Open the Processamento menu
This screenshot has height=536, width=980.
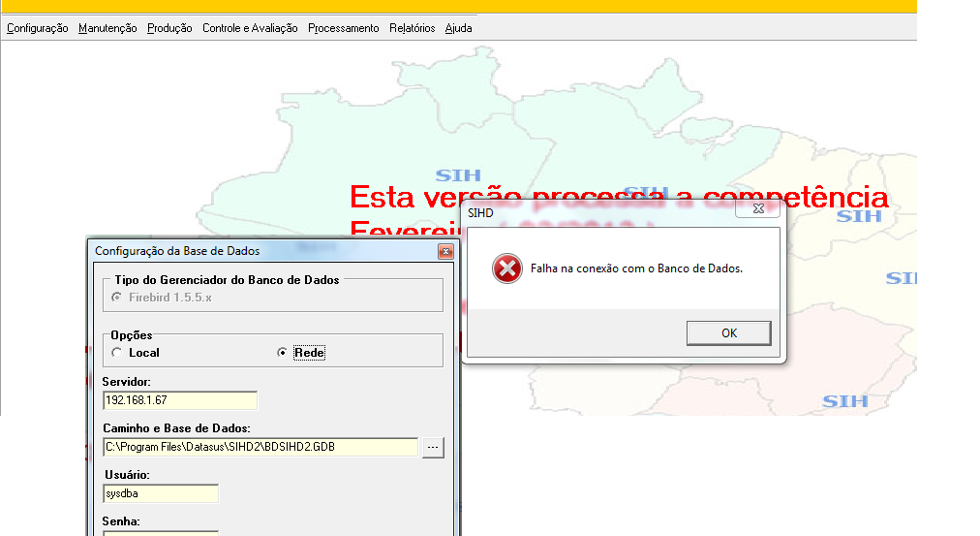pyautogui.click(x=343, y=28)
